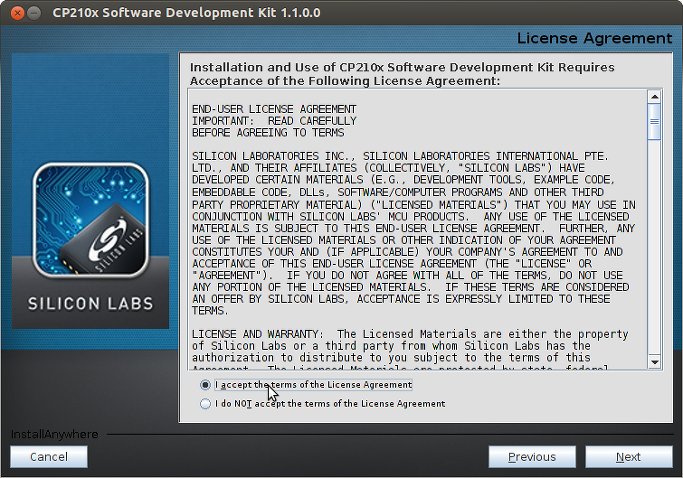Cancel the installation
Image resolution: width=683 pixels, height=478 pixels.
[49, 457]
